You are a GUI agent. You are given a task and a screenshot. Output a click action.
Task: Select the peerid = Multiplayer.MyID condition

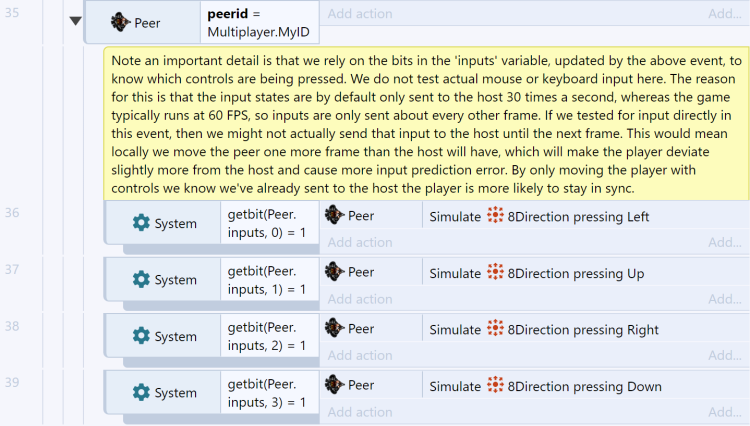point(260,22)
